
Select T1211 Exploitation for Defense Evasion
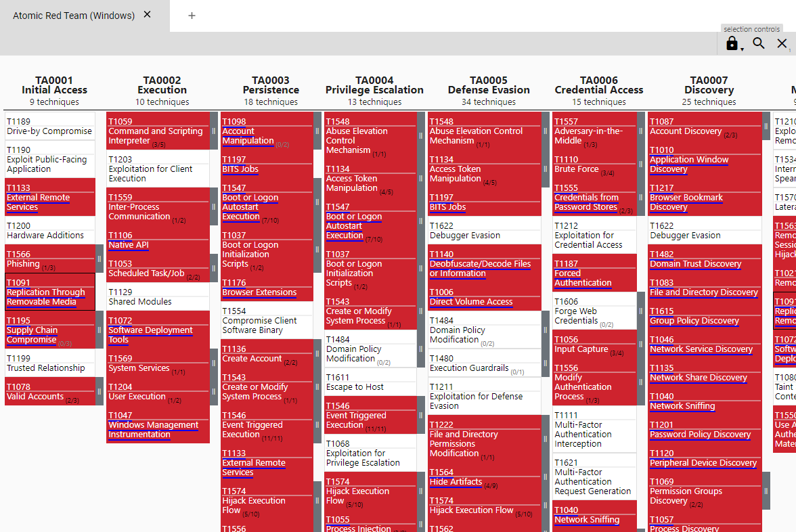coord(485,396)
